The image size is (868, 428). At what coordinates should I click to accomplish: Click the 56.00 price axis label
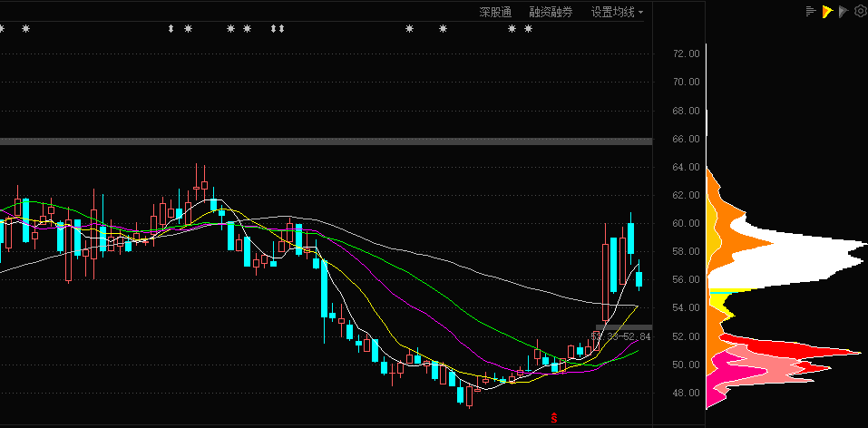687,280
